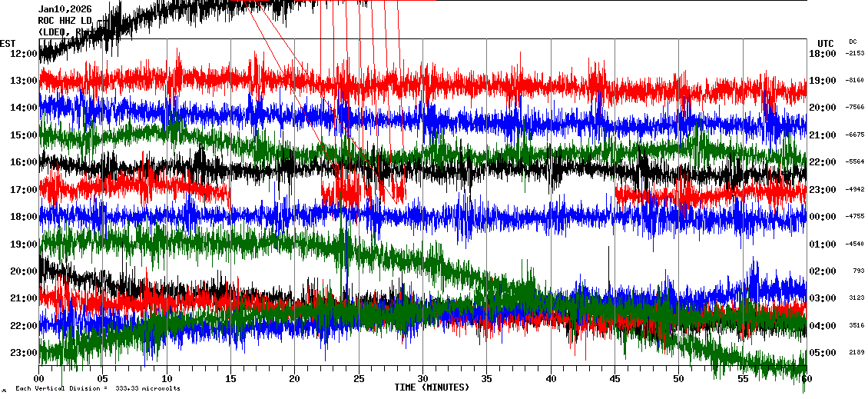Select the DC value -8160
This screenshot has height=399, width=868.
[855, 80]
